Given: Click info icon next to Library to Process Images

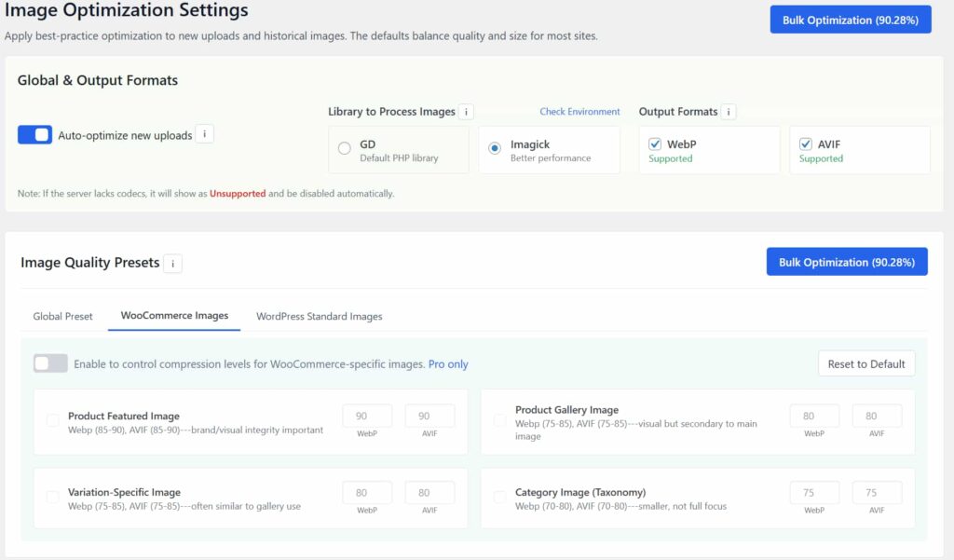Looking at the screenshot, I should 466,112.
